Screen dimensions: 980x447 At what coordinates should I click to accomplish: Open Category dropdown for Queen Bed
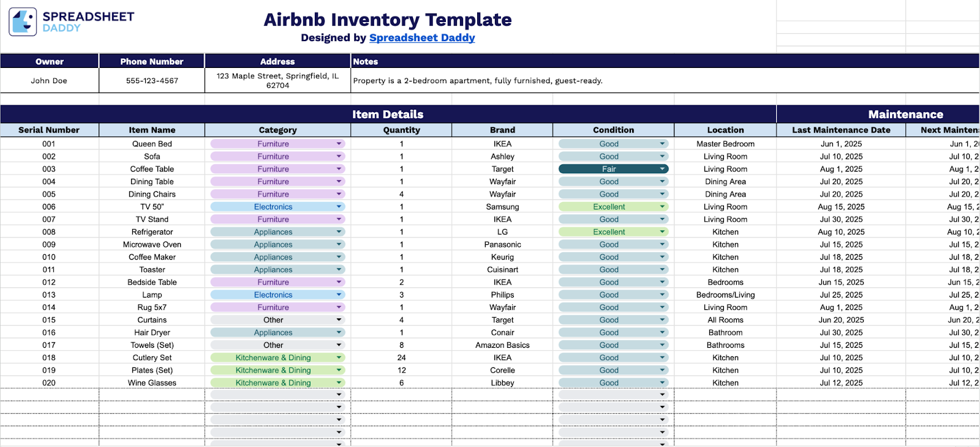point(339,144)
